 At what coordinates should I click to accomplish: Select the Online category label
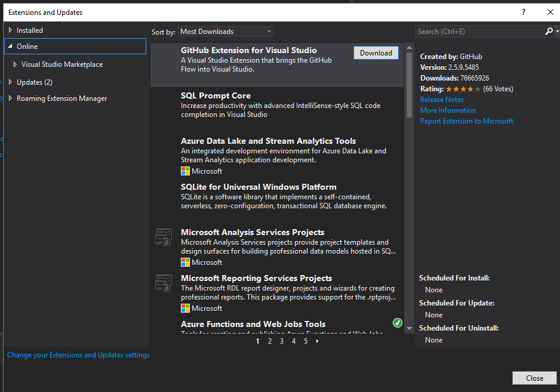coord(27,47)
